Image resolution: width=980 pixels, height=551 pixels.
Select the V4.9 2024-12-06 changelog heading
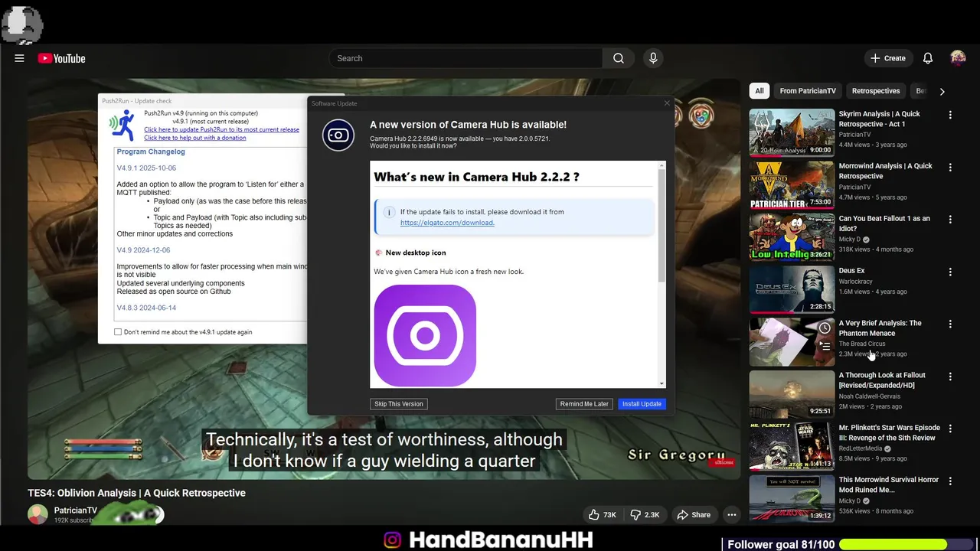tap(143, 250)
